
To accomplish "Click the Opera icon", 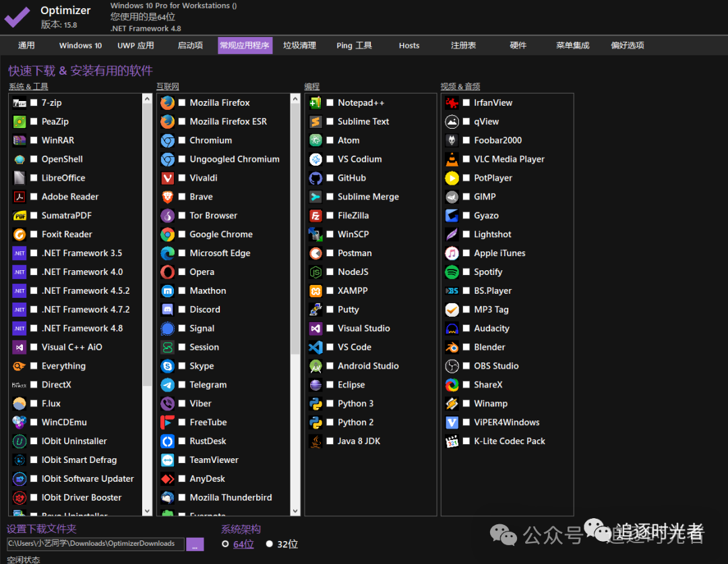I will tap(168, 272).
